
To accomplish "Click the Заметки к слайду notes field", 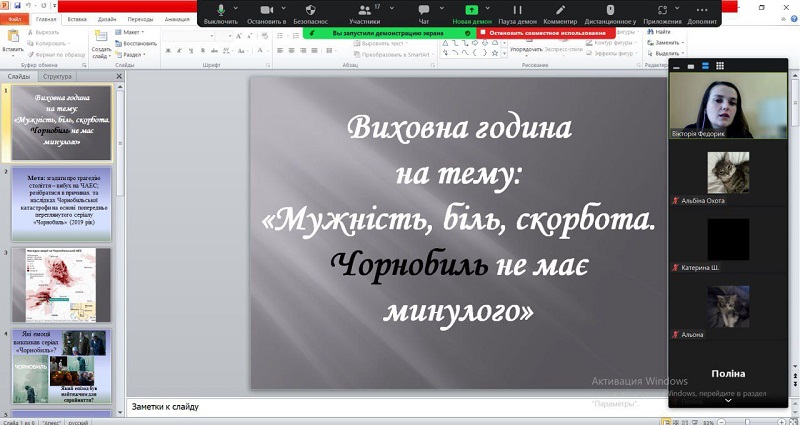I will (x=395, y=407).
